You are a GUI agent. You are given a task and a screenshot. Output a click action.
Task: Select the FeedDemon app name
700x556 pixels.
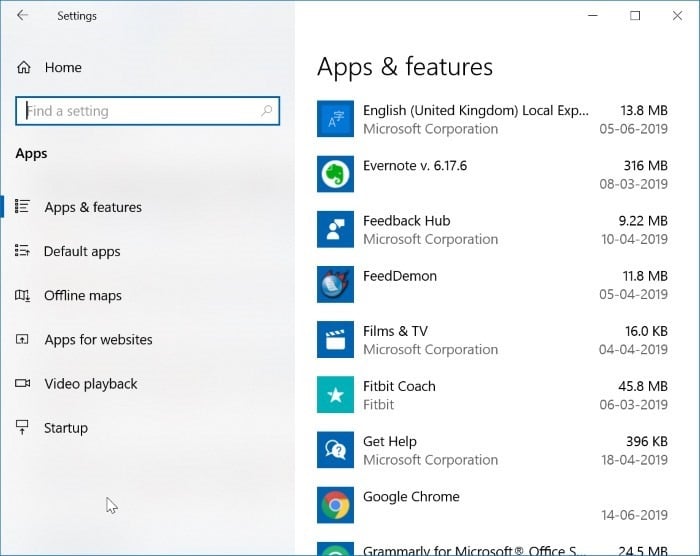[x=400, y=276]
